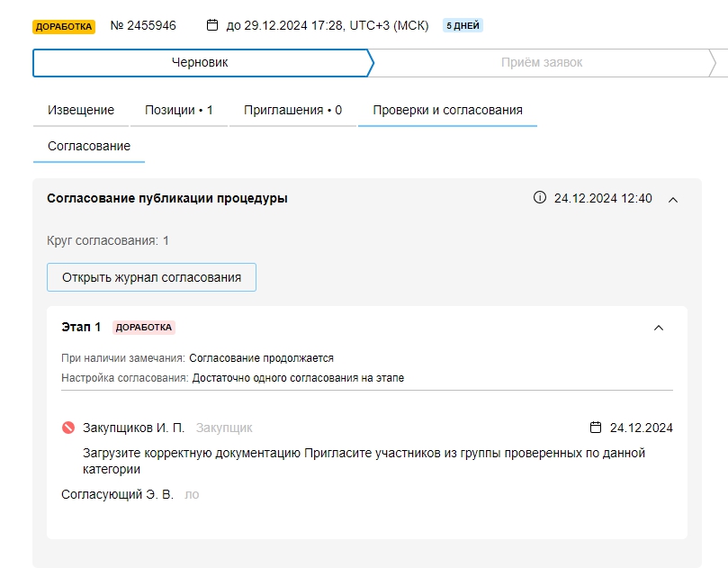Select the Проверки и согласования tab

pyautogui.click(x=447, y=110)
